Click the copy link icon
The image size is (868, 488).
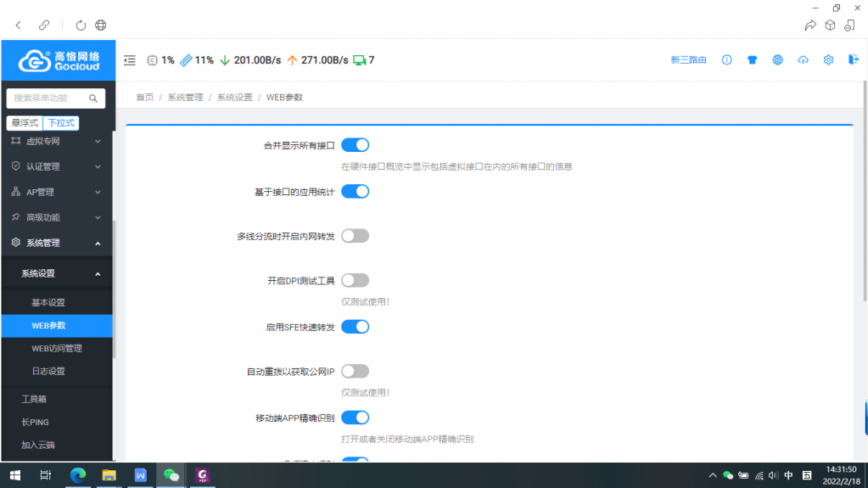[x=44, y=25]
